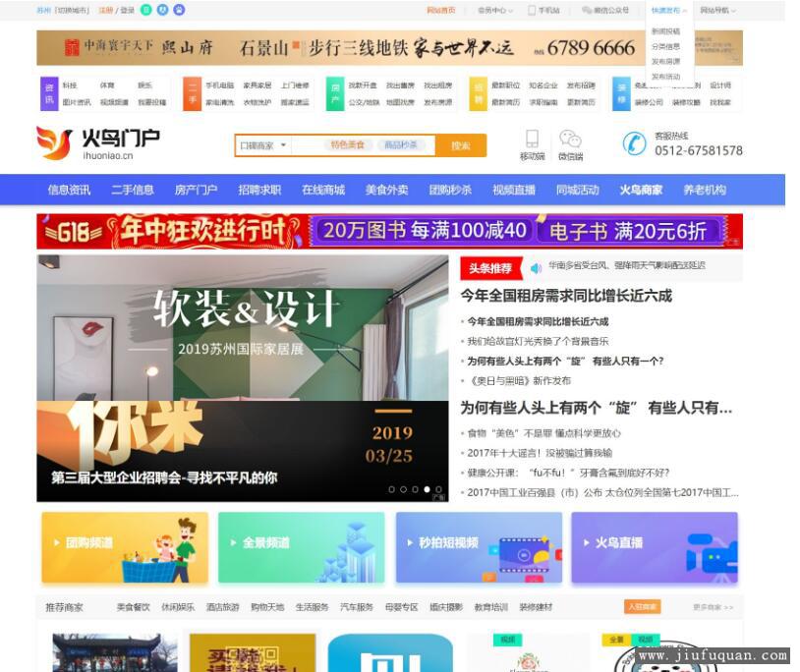The image size is (800, 672).
Task: Click the orange 搜索 button
Action: click(461, 145)
